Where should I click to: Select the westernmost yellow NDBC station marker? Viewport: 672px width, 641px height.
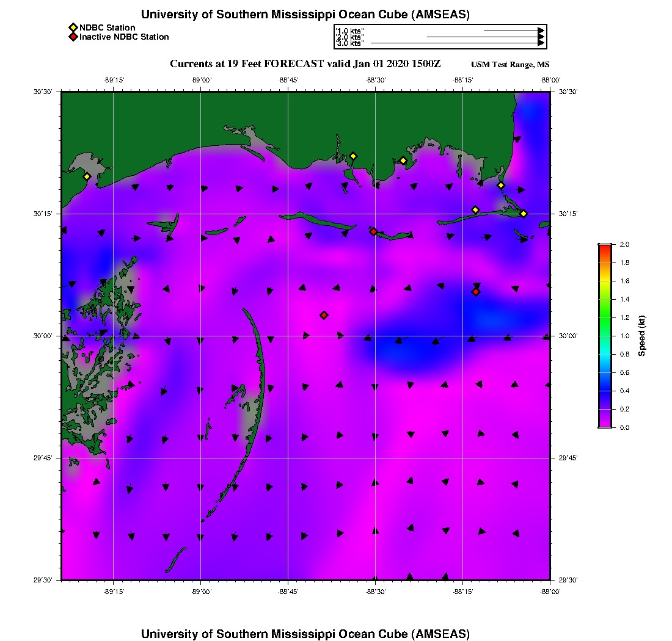point(87,176)
